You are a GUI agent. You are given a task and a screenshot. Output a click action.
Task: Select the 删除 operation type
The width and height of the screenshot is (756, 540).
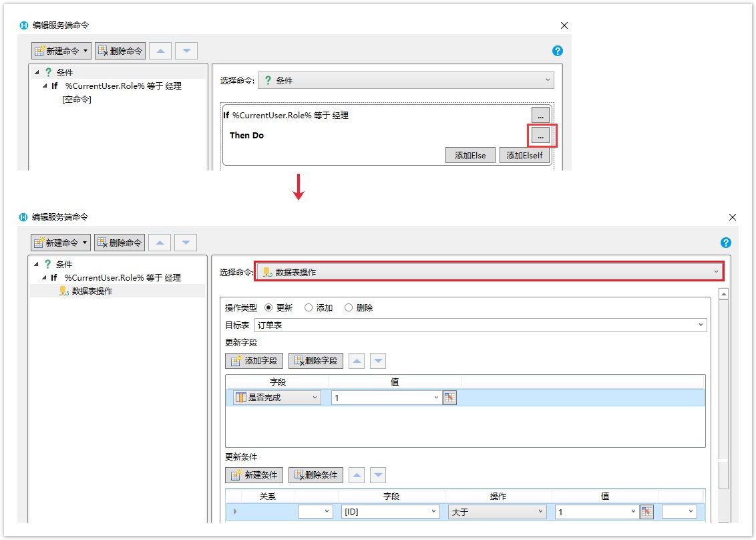click(349, 308)
